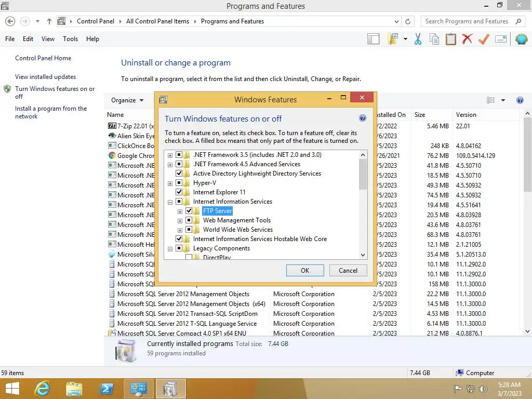Expand the .NET Framework 3.5 node
The image size is (532, 399).
tap(170, 155)
